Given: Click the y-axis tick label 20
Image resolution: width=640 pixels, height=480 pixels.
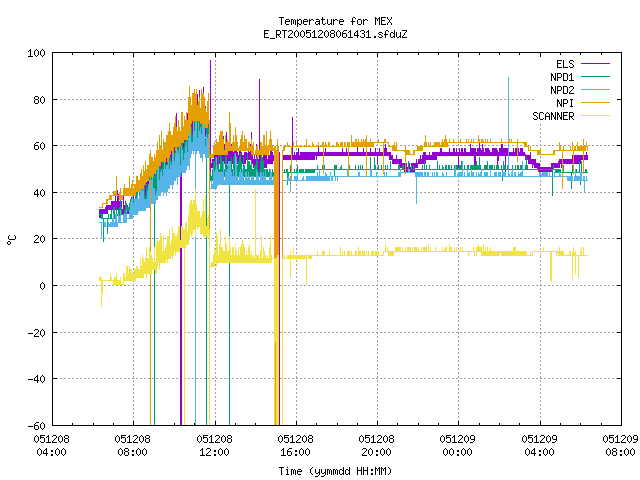Looking at the screenshot, I should [x=40, y=239].
